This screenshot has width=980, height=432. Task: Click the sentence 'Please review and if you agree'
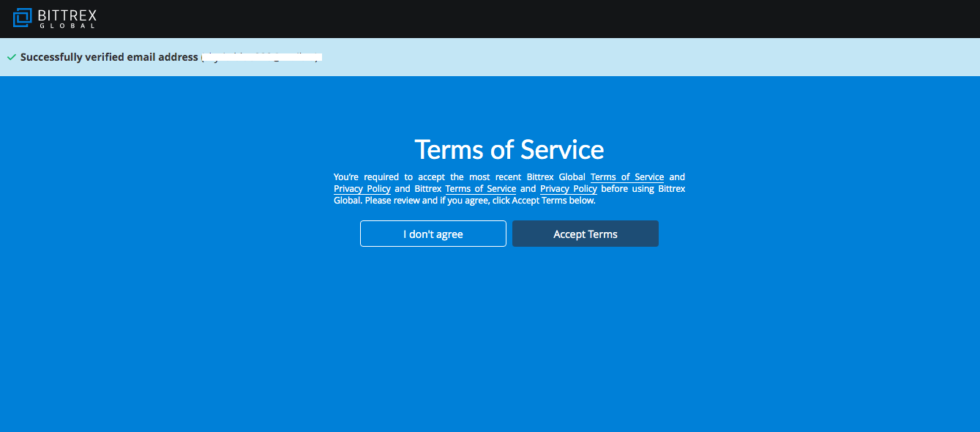(426, 200)
